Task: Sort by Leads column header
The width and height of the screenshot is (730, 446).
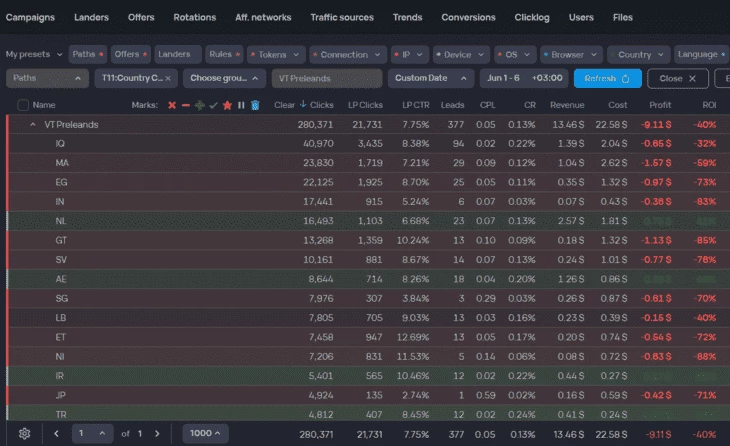Action: point(452,105)
